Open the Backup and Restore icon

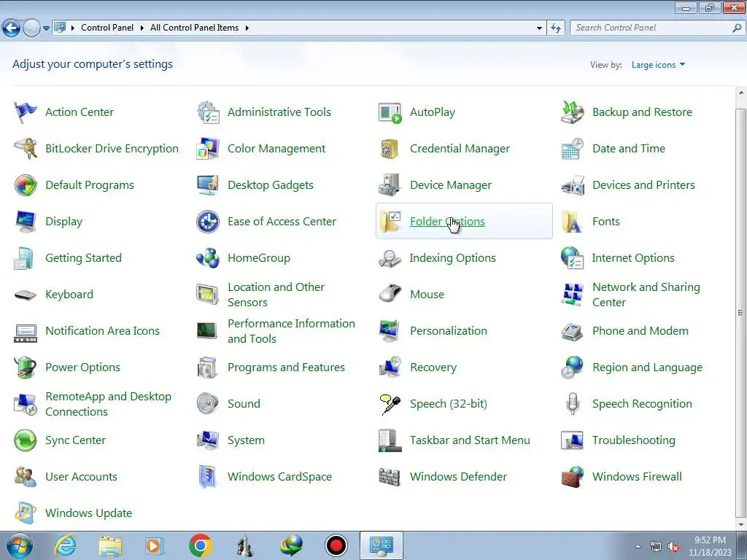[x=572, y=112]
